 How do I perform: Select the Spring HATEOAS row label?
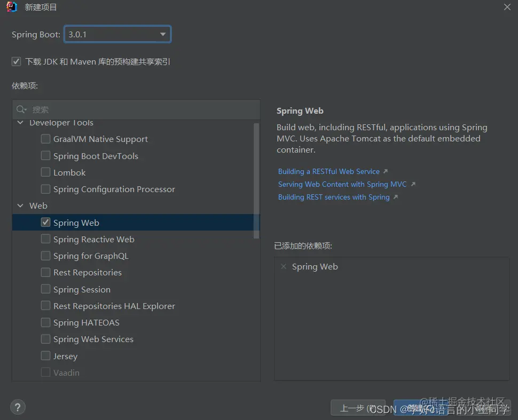coord(86,322)
